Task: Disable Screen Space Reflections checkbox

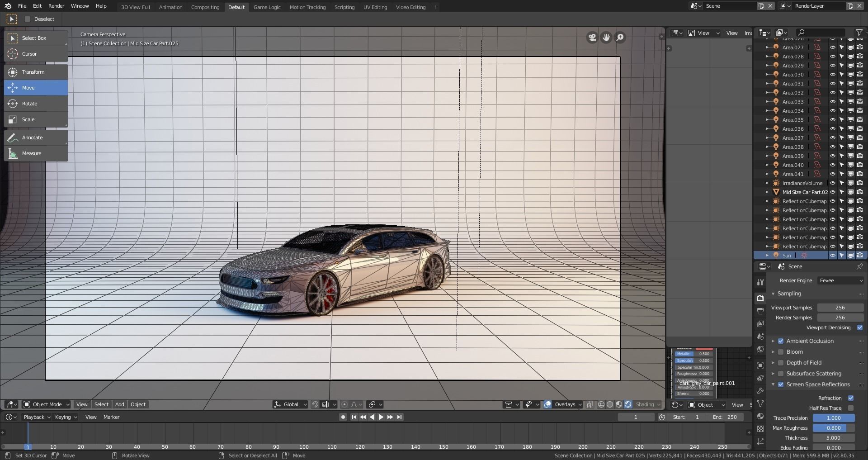Action: coord(781,384)
